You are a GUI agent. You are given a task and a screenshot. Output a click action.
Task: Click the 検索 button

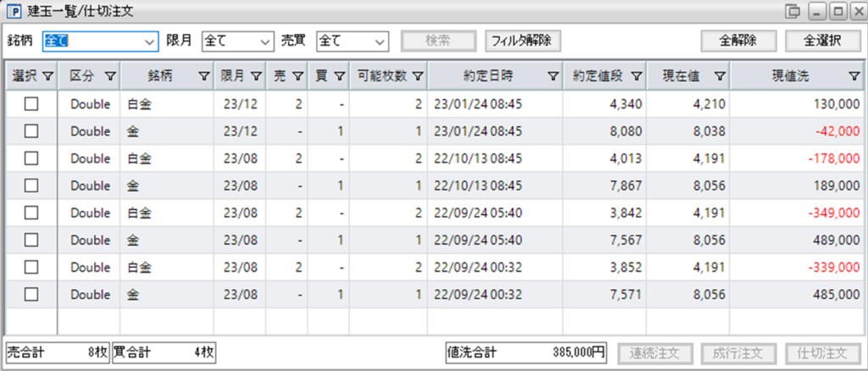[438, 41]
